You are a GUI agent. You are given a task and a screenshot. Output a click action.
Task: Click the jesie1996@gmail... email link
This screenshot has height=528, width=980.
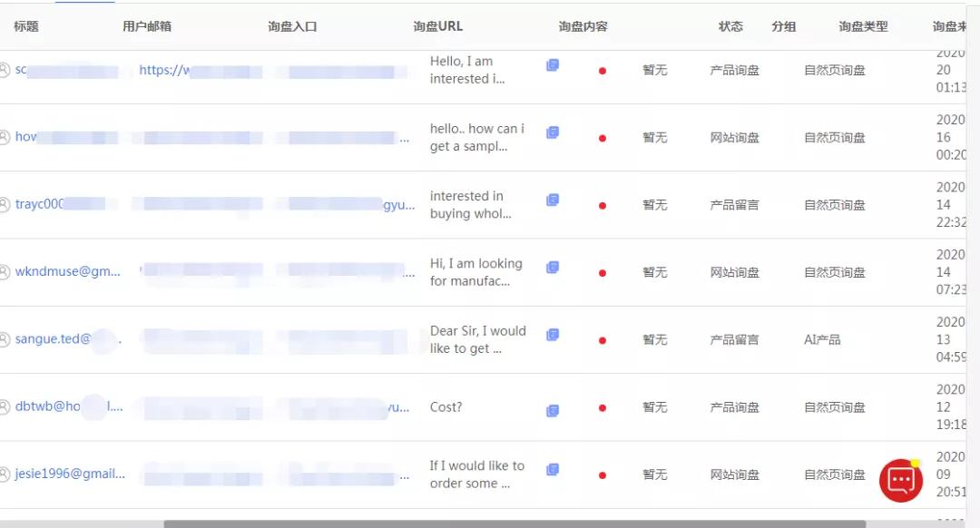(70, 474)
